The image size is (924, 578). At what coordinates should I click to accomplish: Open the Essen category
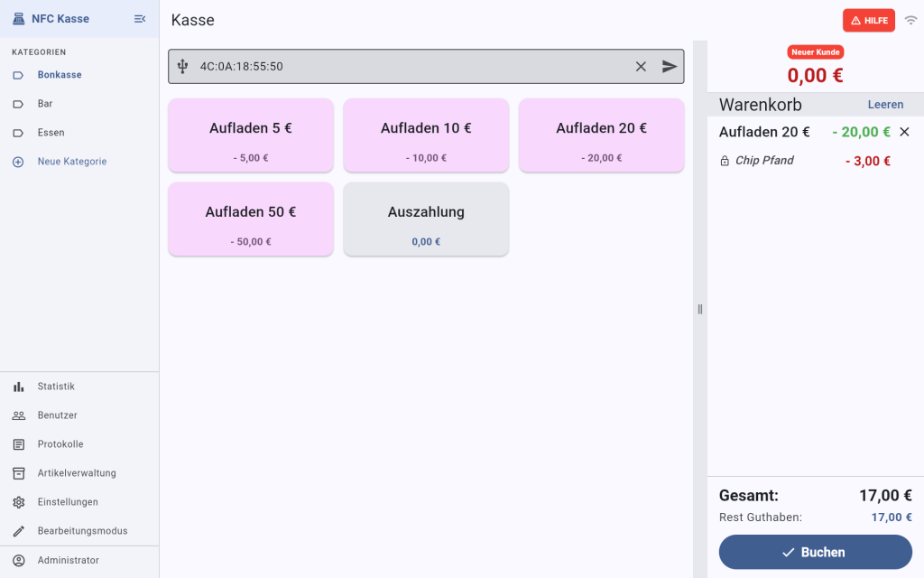coord(79,133)
